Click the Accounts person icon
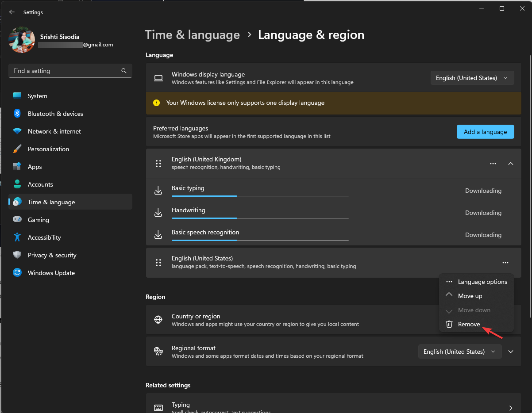532x413 pixels. pos(17,184)
